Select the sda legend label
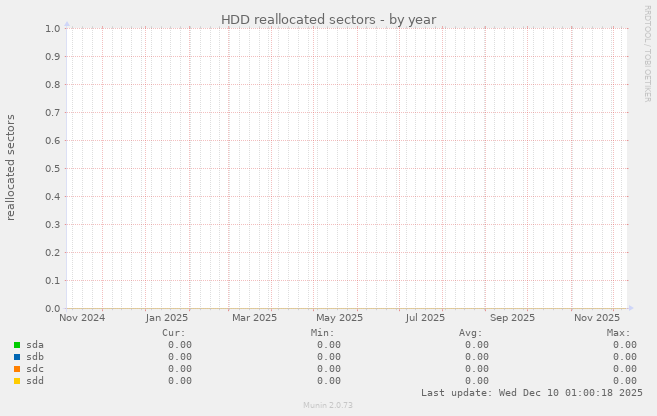Viewport: 657px width, 416px height. [x=35, y=345]
